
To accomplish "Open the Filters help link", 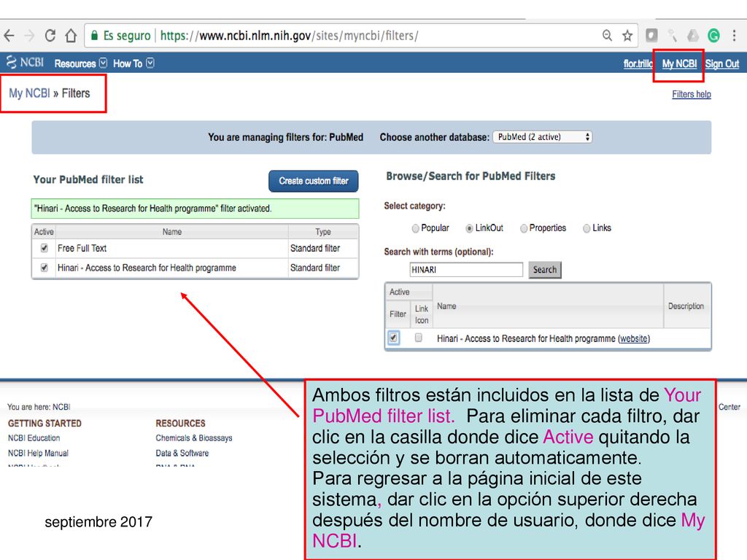I will coord(692,94).
